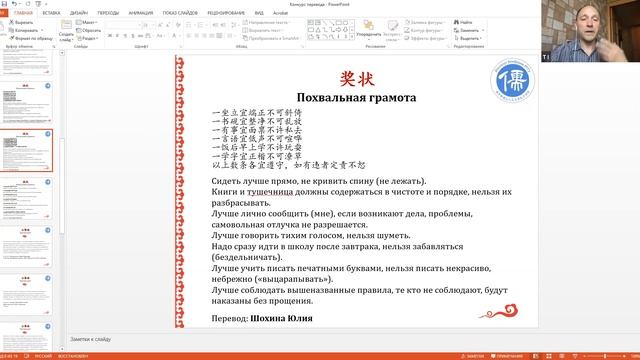This screenshot has width=640, height=360.
Task: Toggle justify text alignment
Action: tap(212, 36)
